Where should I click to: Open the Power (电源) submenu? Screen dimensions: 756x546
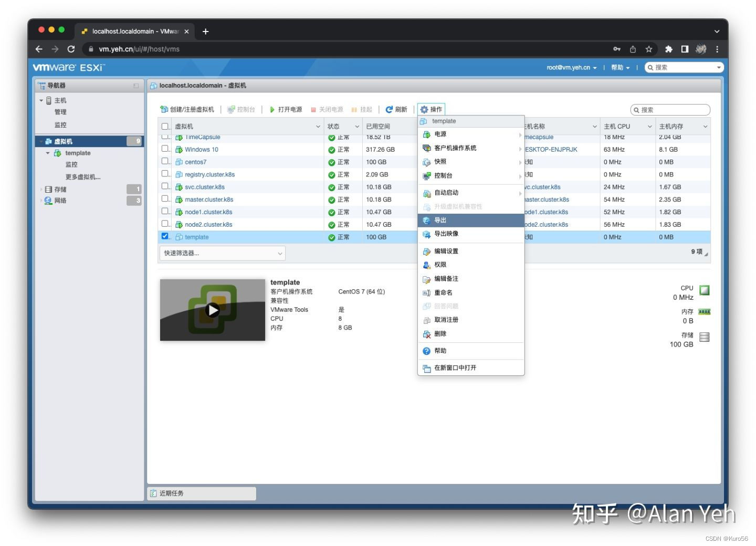coord(471,134)
